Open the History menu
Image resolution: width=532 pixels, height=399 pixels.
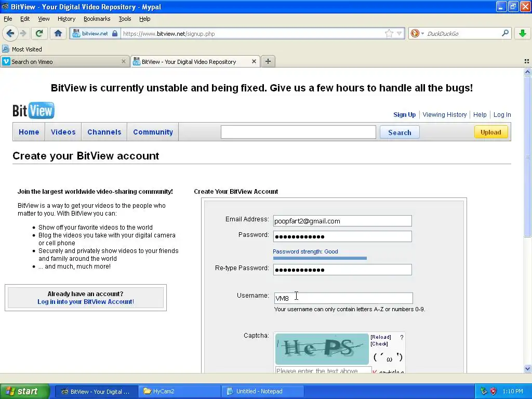click(66, 19)
